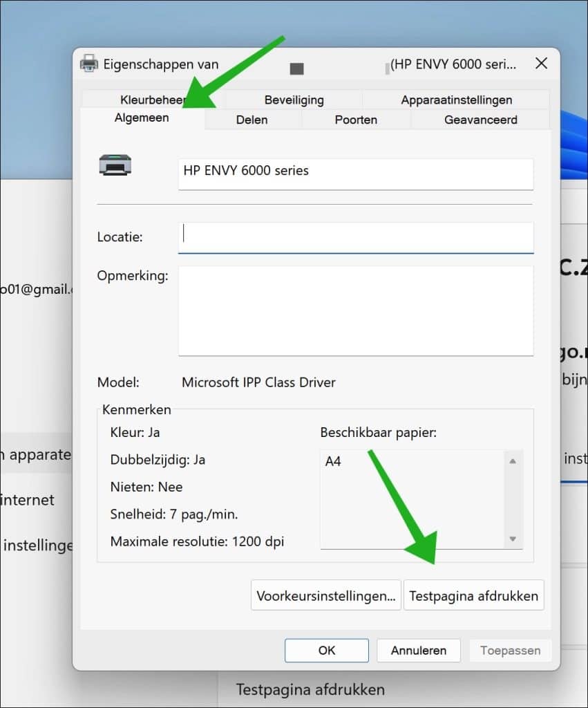Click the Toepassen button
Screen dimensions: 588x708
[510, 650]
